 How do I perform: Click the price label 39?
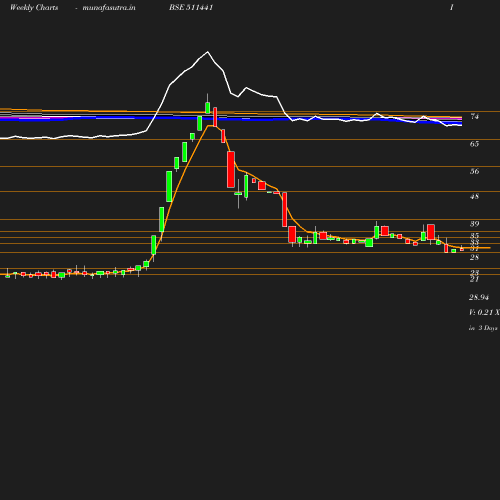pyautogui.click(x=474, y=224)
